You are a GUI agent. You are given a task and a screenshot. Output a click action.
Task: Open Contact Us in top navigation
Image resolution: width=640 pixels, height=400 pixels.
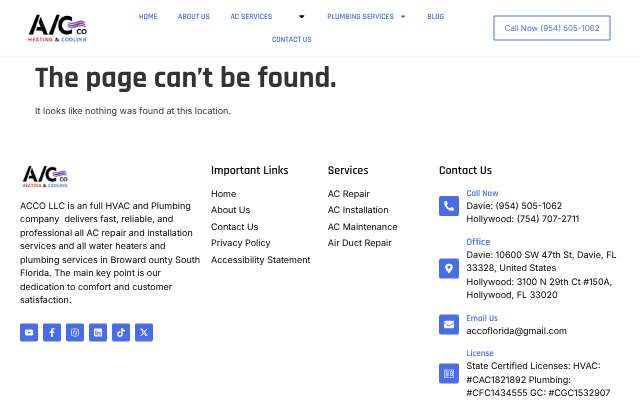click(291, 39)
